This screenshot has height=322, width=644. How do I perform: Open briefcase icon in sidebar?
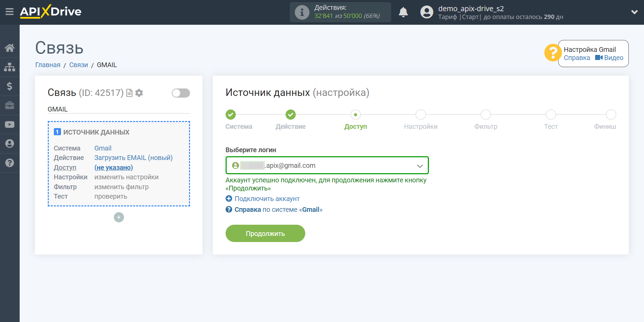(9, 105)
